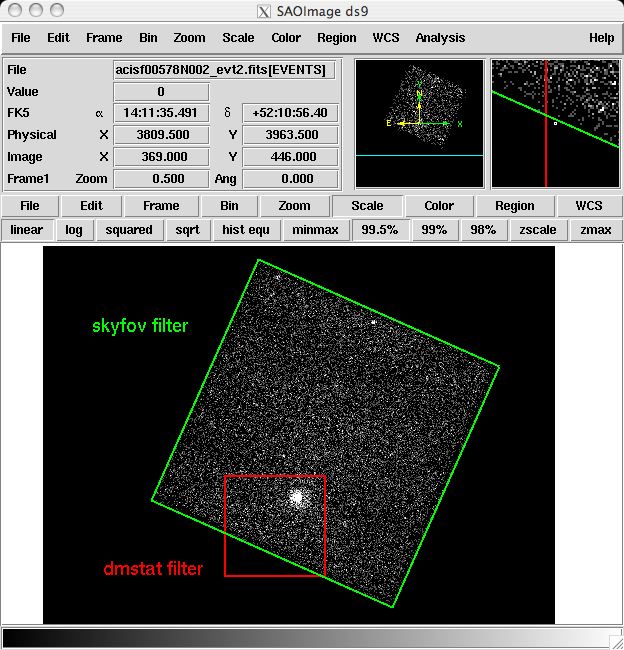Select the Scale tab in button bar
The image size is (624, 650).
click(367, 206)
